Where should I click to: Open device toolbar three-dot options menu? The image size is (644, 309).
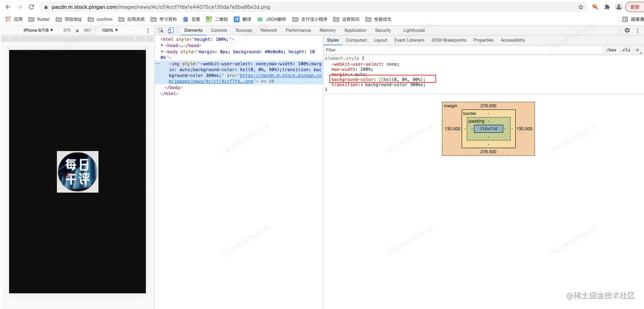click(x=148, y=30)
